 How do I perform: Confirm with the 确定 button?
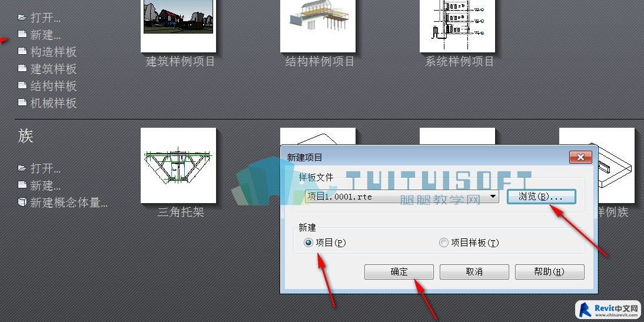399,272
